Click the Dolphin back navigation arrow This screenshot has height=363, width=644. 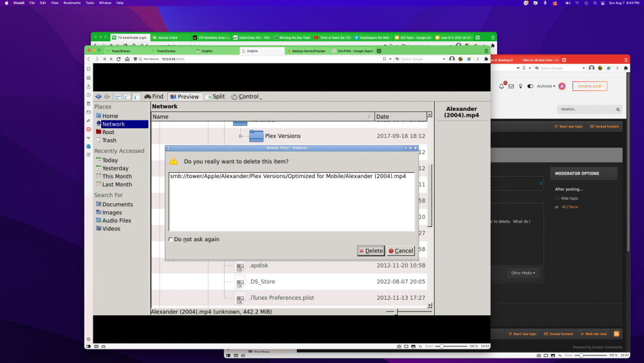(98, 97)
